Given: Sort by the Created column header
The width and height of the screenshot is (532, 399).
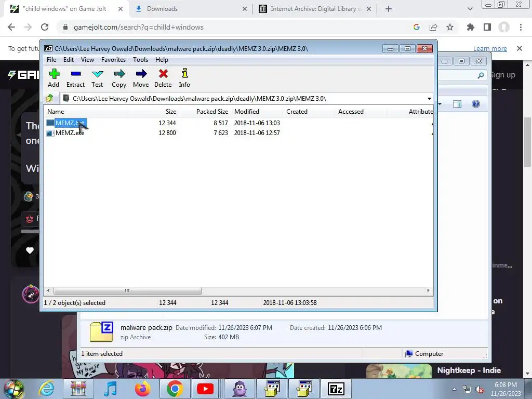Looking at the screenshot, I should pos(309,112).
